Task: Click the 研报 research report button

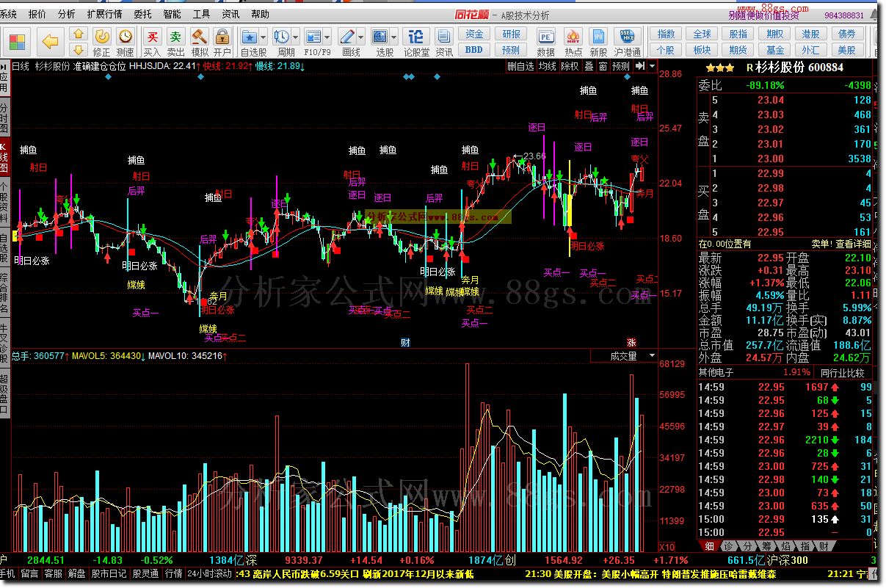Action: click(x=512, y=34)
